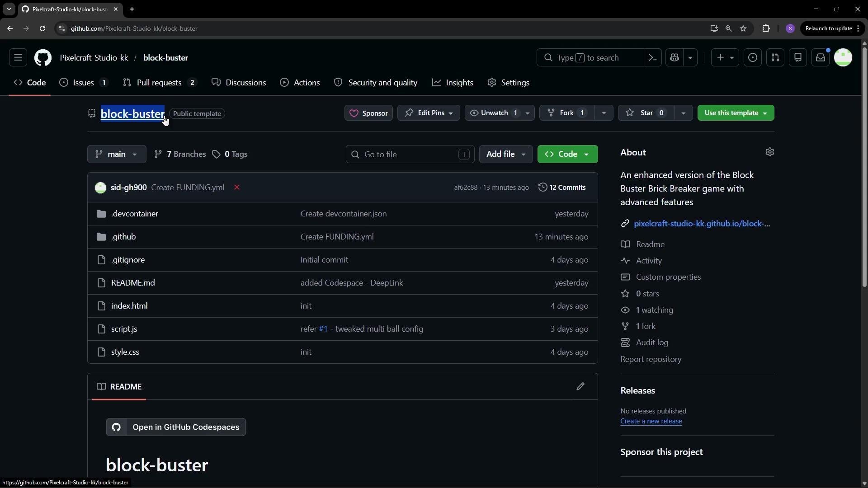Open the sid-gh900 avatar on commit row
The image size is (868, 488).
[100, 188]
